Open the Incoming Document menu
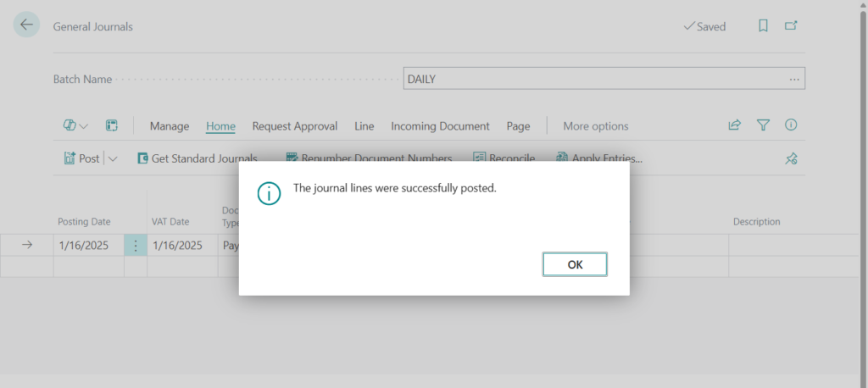Screen dimensions: 868x388 440,126
